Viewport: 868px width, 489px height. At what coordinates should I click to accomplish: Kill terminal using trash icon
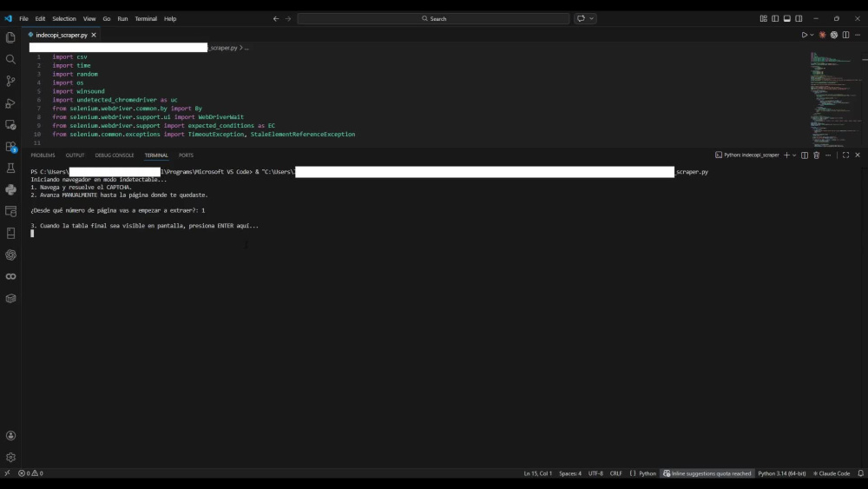(x=817, y=155)
